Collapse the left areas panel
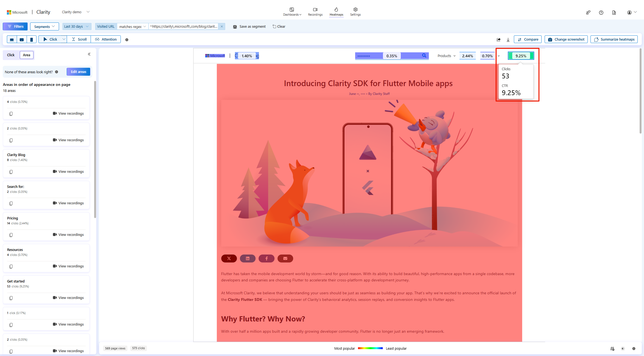644x356 pixels. (x=89, y=54)
